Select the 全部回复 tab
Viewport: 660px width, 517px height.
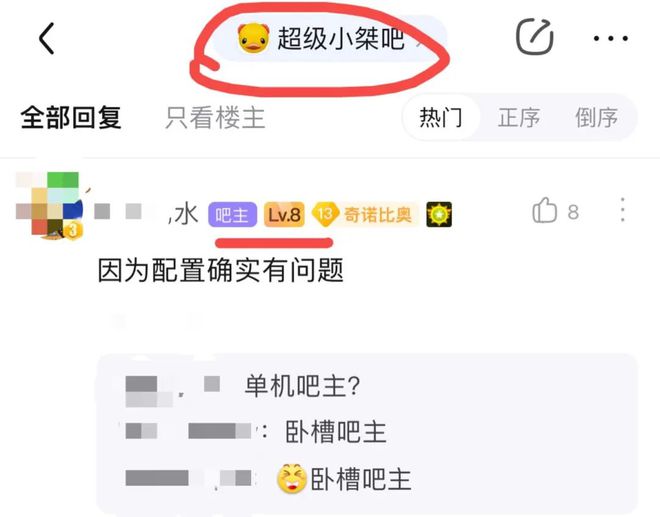(71, 117)
